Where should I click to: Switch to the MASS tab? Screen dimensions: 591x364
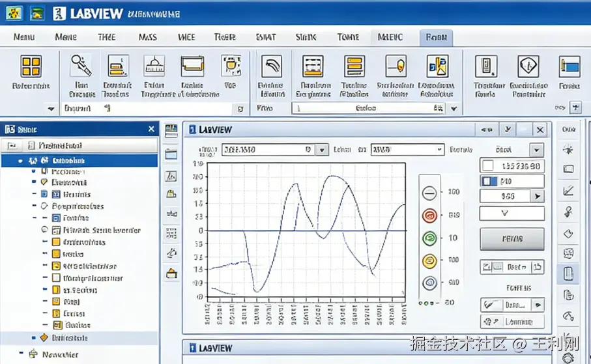point(147,37)
